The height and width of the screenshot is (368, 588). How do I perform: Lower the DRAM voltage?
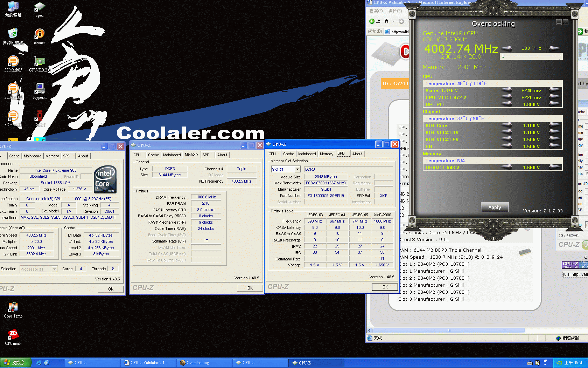506,167
